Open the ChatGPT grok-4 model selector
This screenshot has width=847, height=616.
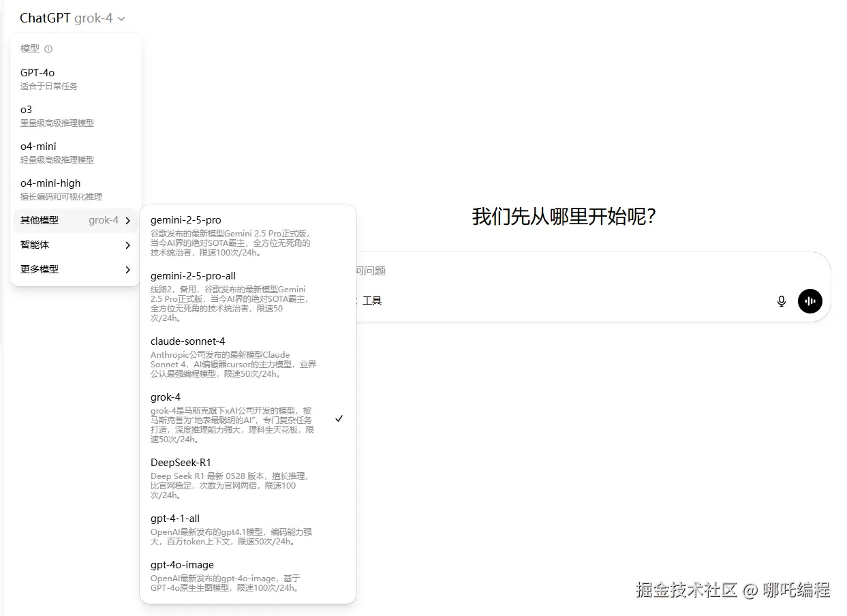coord(72,18)
